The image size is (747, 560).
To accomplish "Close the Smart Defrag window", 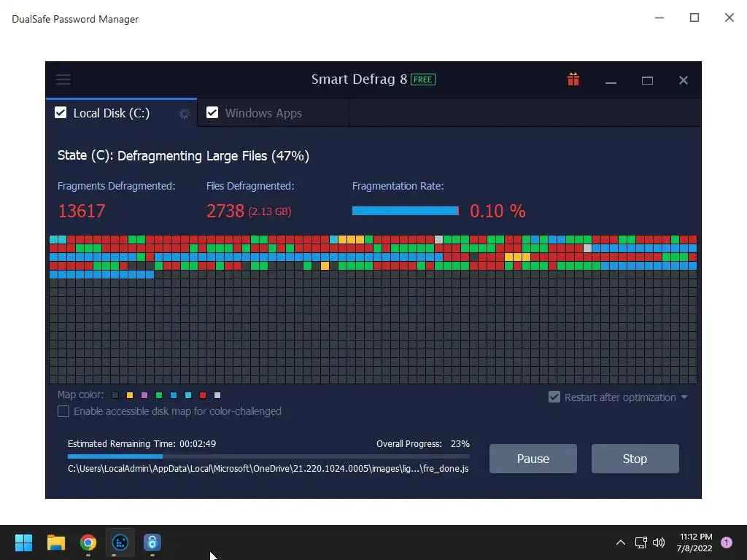I will [x=683, y=80].
